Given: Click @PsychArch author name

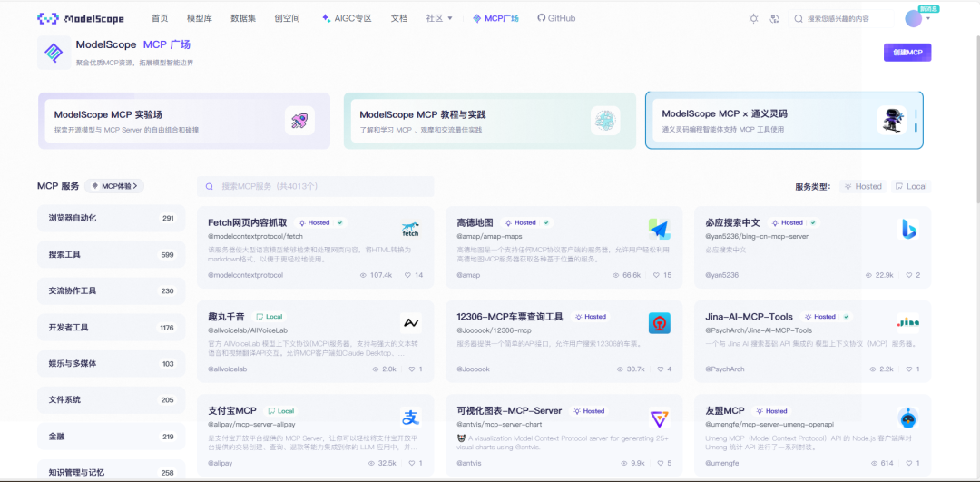Looking at the screenshot, I should tap(725, 369).
